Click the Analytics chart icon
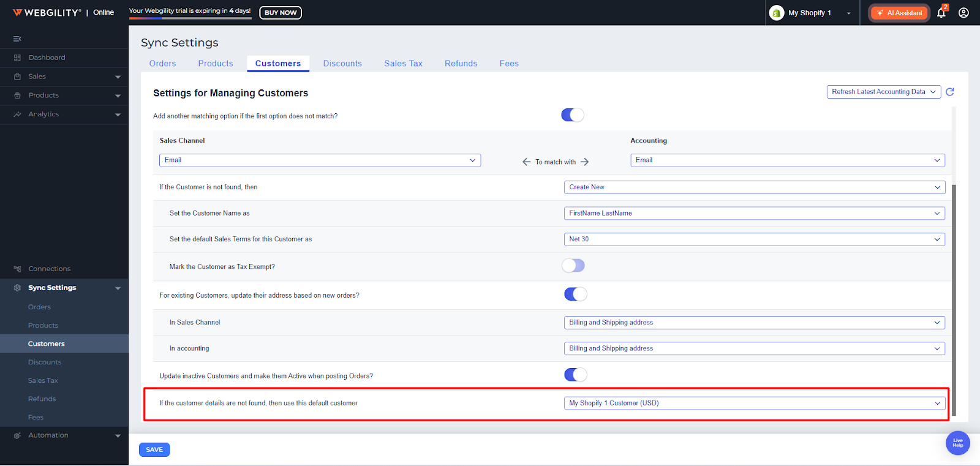Viewport: 980px width, 466px height. (x=17, y=115)
